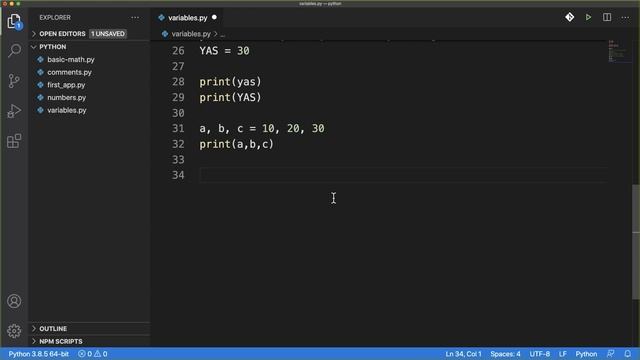Open Explorer panel ellipsis menu
The width and height of the screenshot is (640, 360).
click(x=135, y=18)
